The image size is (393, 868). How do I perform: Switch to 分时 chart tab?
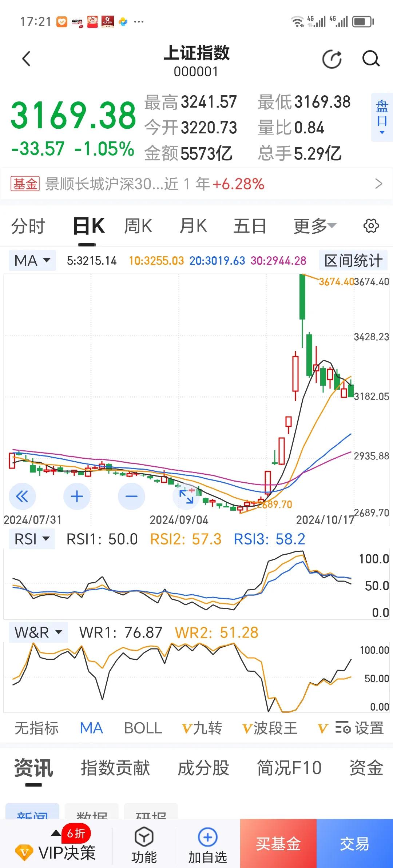tap(28, 226)
